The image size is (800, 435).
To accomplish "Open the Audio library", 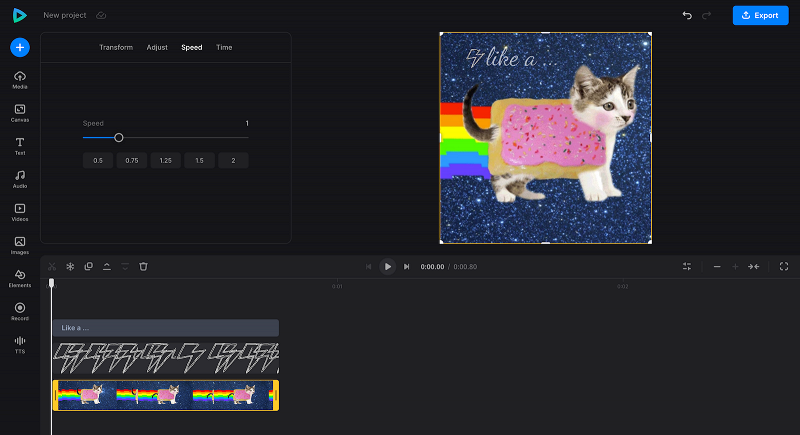I will [20, 179].
